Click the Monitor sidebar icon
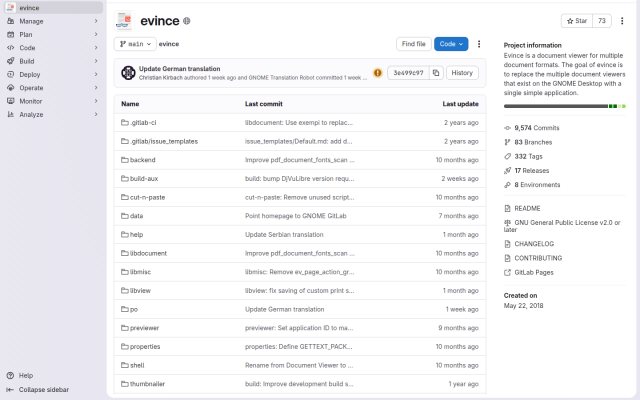Screen dimensions: 640x400 pyautogui.click(x=11, y=101)
